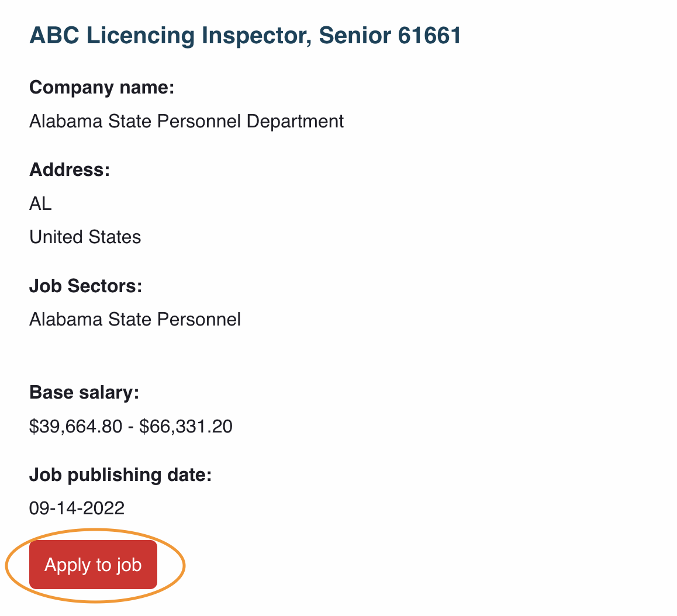Click the word Department in company name

point(295,122)
